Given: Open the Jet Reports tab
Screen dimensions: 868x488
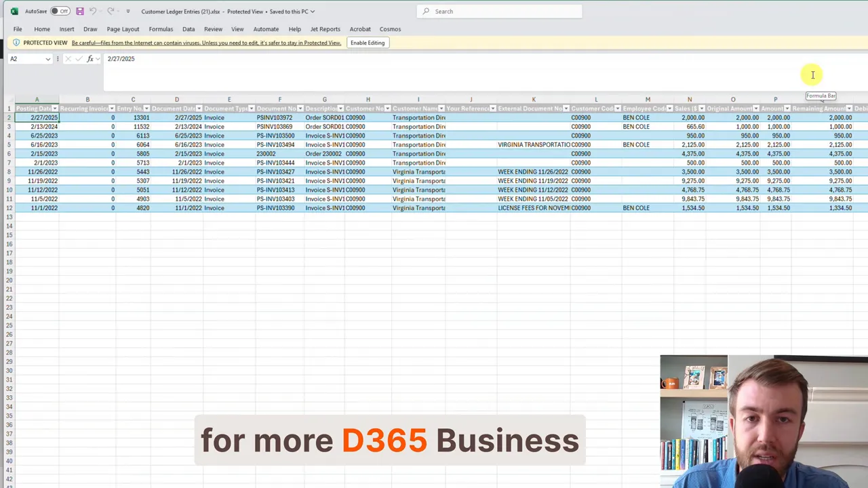Looking at the screenshot, I should (x=325, y=28).
